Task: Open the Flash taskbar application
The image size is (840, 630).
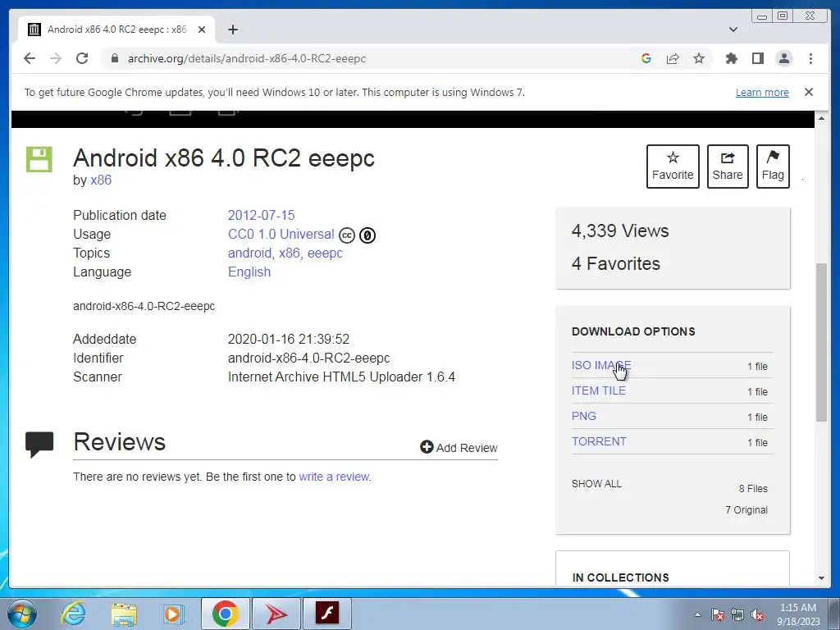Action: [326, 614]
